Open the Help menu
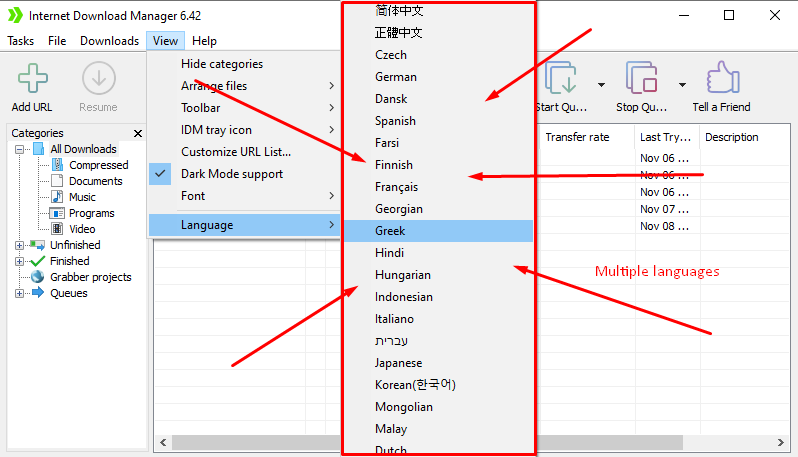798x457 pixels. click(x=204, y=41)
